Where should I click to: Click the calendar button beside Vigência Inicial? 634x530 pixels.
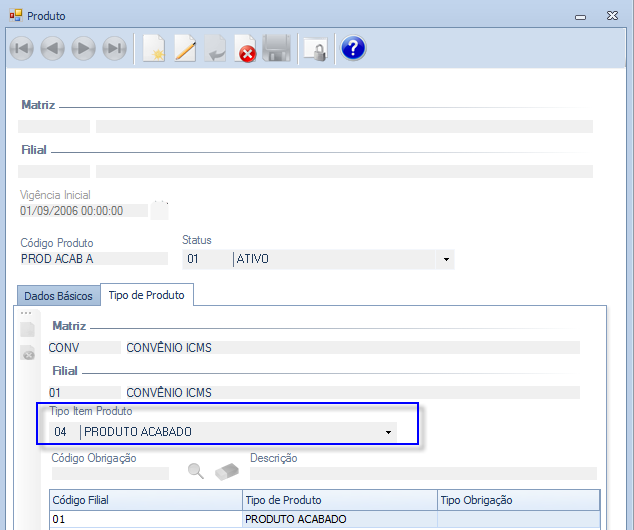click(x=159, y=211)
